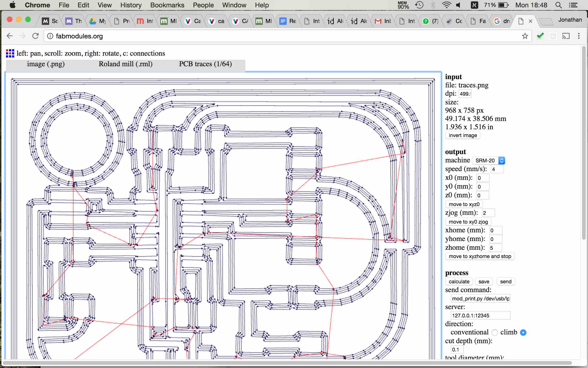588x368 pixels.
Task: Open the PCB traces (1/64) process menu
Action: pos(205,64)
